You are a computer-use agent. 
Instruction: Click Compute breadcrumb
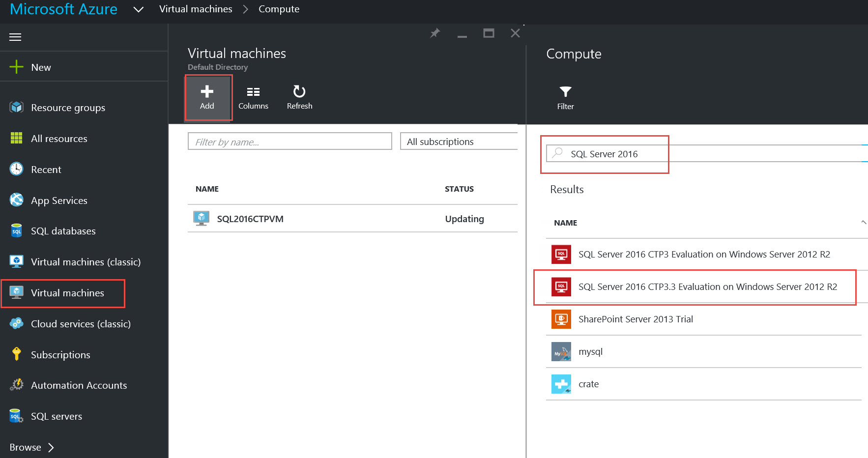tap(279, 9)
